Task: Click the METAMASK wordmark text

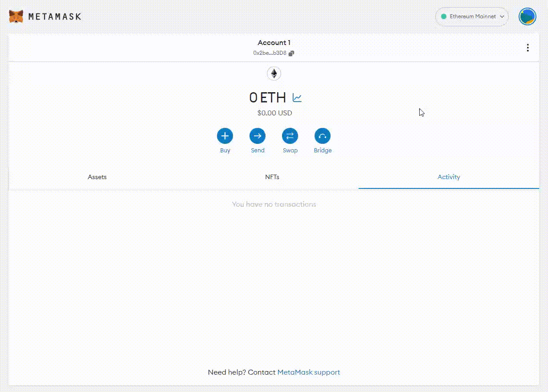Action: tap(54, 16)
